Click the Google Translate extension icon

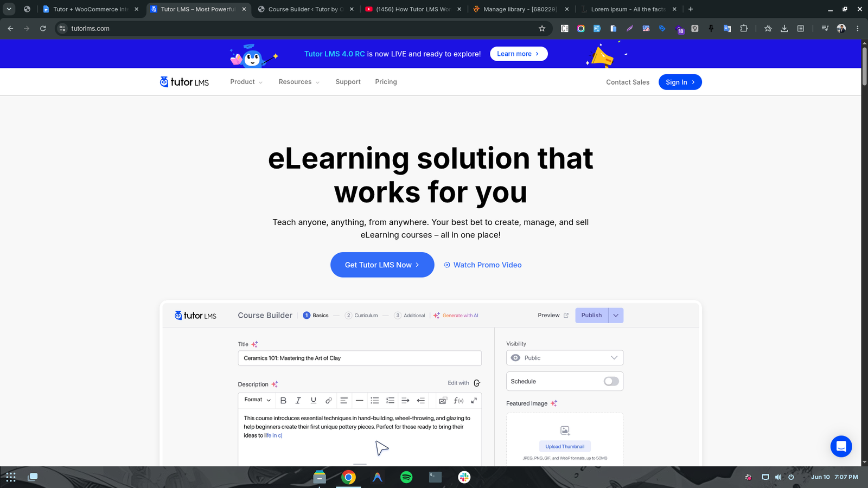[x=727, y=28]
